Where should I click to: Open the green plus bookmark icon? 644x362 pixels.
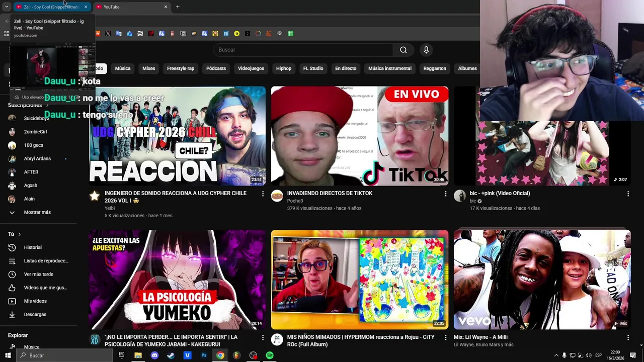pyautogui.click(x=290, y=34)
